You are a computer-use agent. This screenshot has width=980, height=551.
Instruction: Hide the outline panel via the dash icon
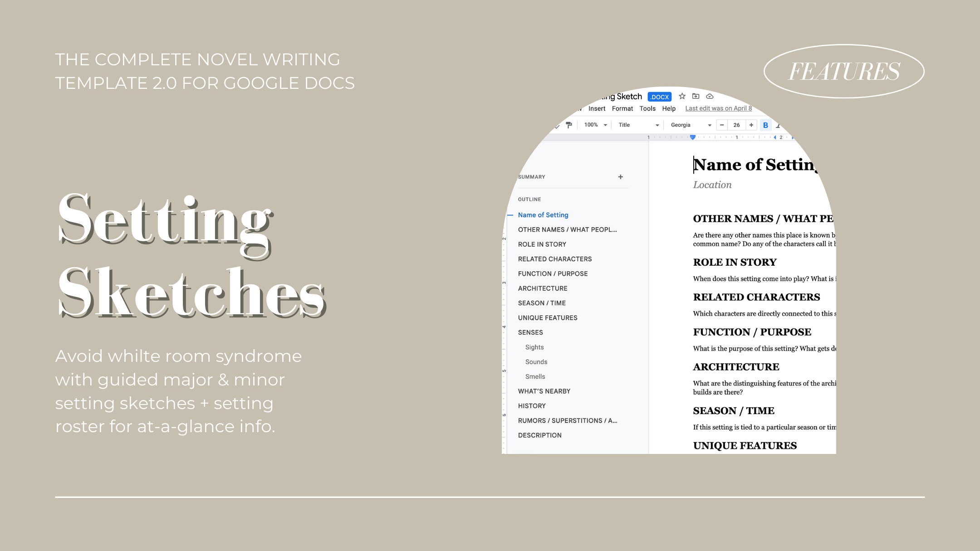(x=510, y=215)
